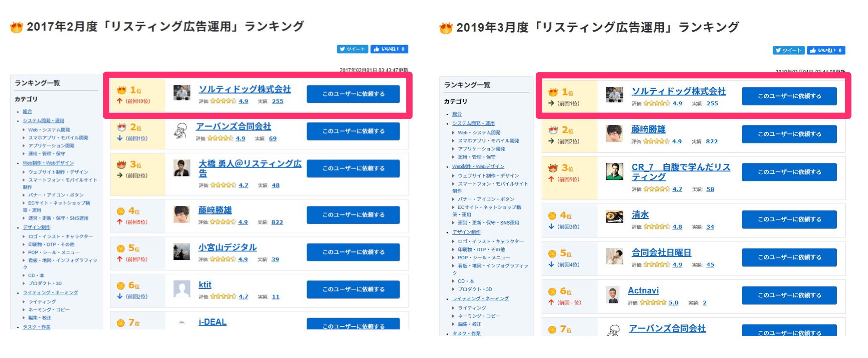This screenshot has height=358, width=868.
Task: Open ライティング・ネーミング category in the 2017 sidebar
Action: click(x=50, y=293)
